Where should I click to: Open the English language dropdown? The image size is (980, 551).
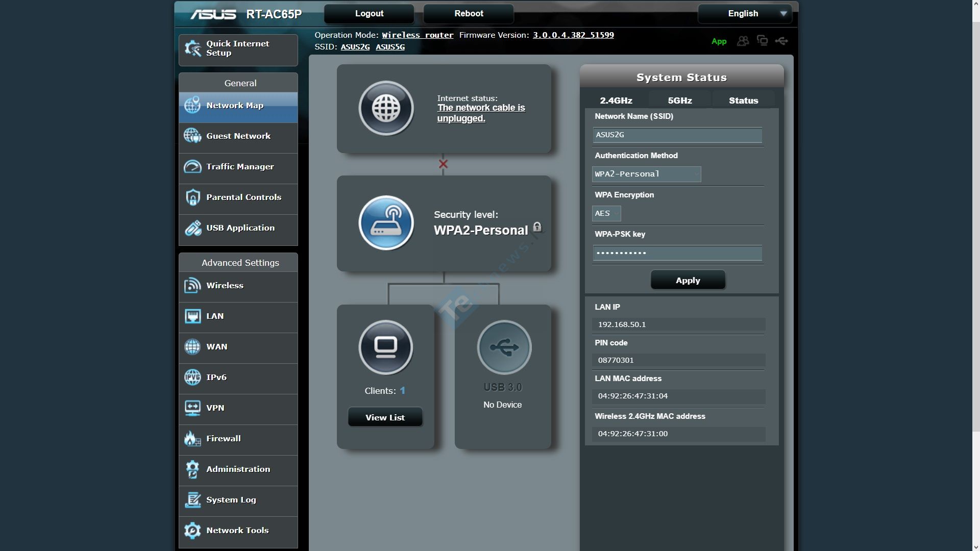(x=745, y=14)
